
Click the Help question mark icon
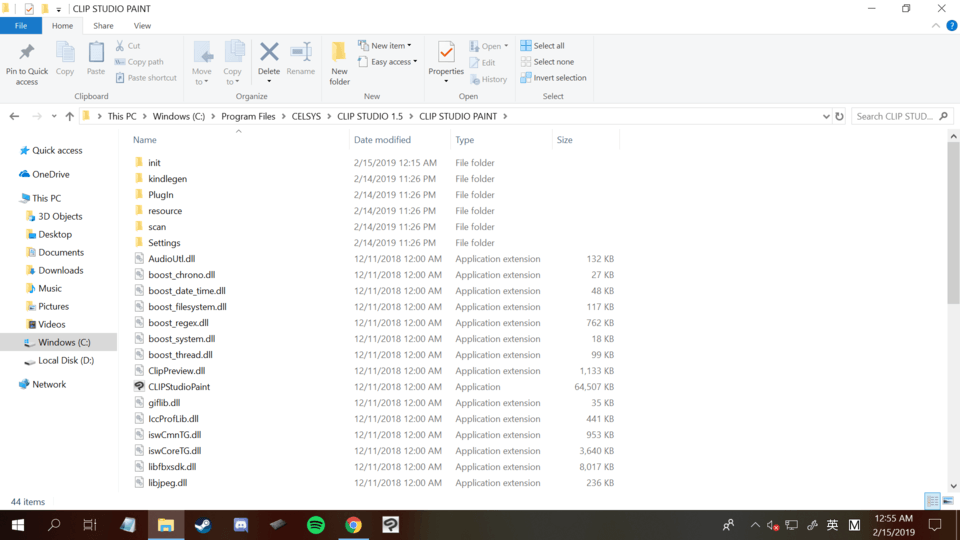point(951,26)
